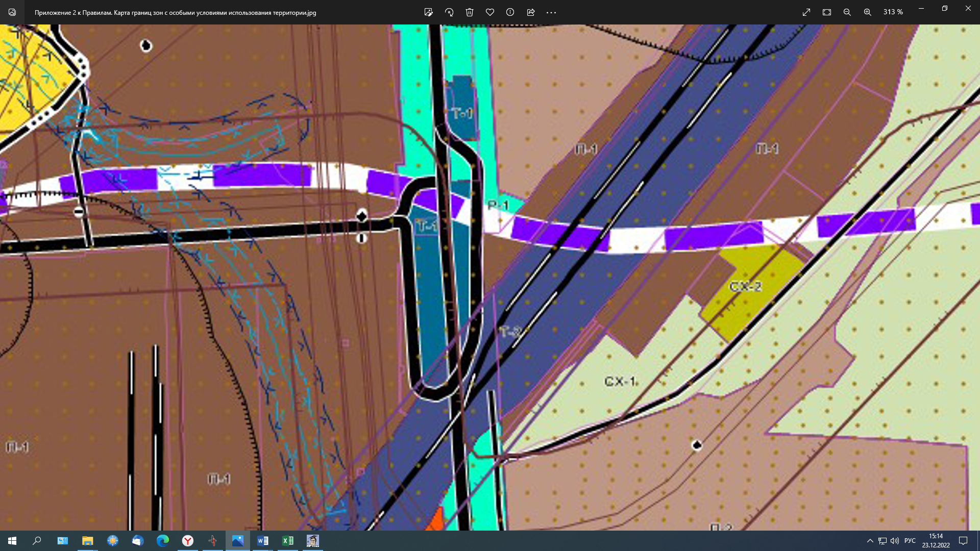Open the volume control in the tray
The height and width of the screenshot is (551, 980).
[x=895, y=541]
